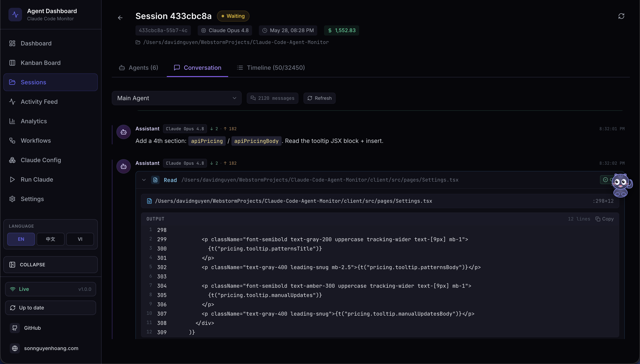The image size is (640, 364).
Task: Click session ID 433cbc8a-55b7-4c
Action: click(x=163, y=30)
